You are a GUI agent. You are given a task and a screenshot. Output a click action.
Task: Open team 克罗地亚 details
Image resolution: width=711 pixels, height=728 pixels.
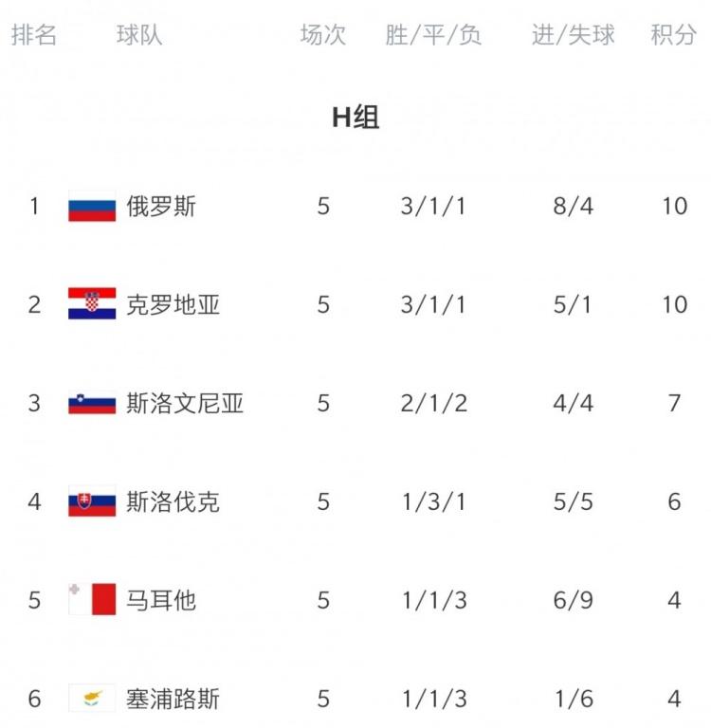click(173, 304)
